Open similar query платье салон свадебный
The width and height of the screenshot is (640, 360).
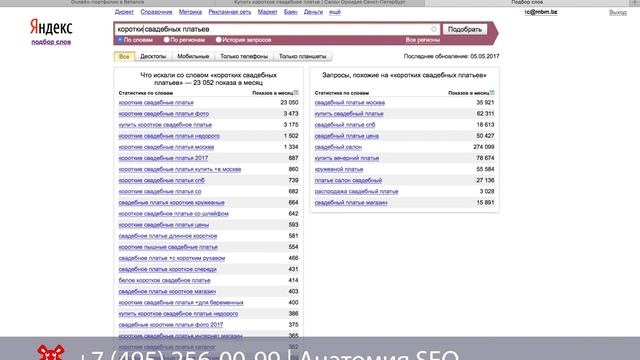tap(348, 180)
